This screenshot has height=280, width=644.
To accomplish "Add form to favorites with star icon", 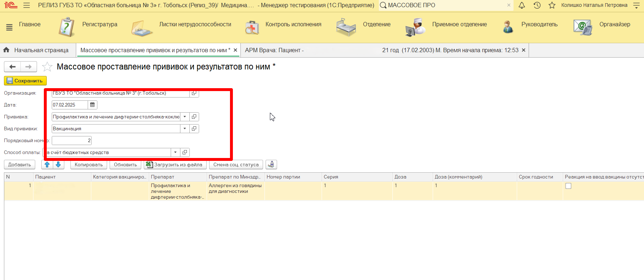I will (47, 67).
